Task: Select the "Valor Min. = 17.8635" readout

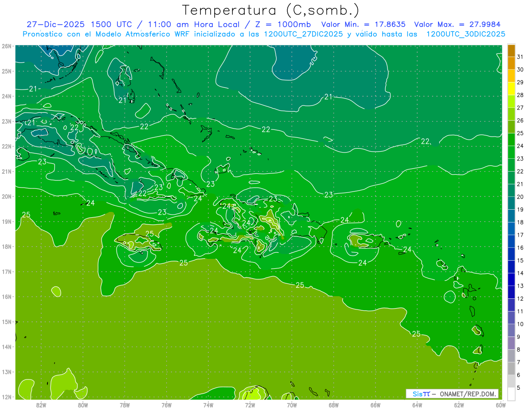Action: pyautogui.click(x=364, y=24)
